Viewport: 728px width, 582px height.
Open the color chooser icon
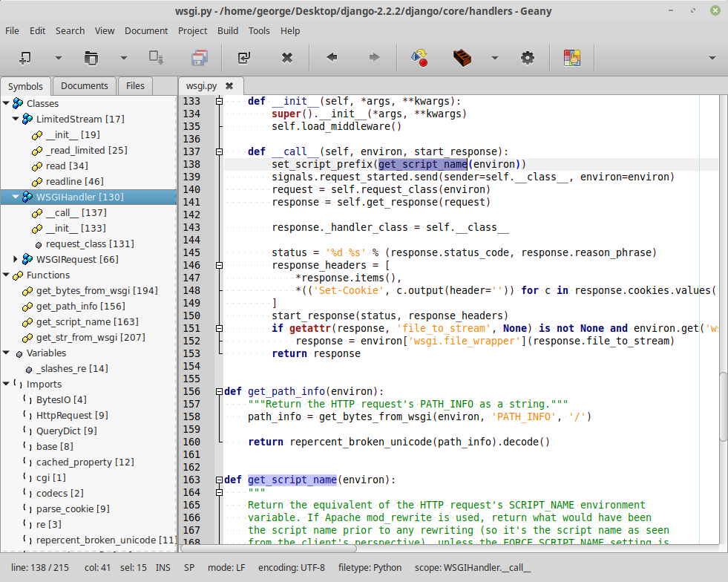click(571, 58)
